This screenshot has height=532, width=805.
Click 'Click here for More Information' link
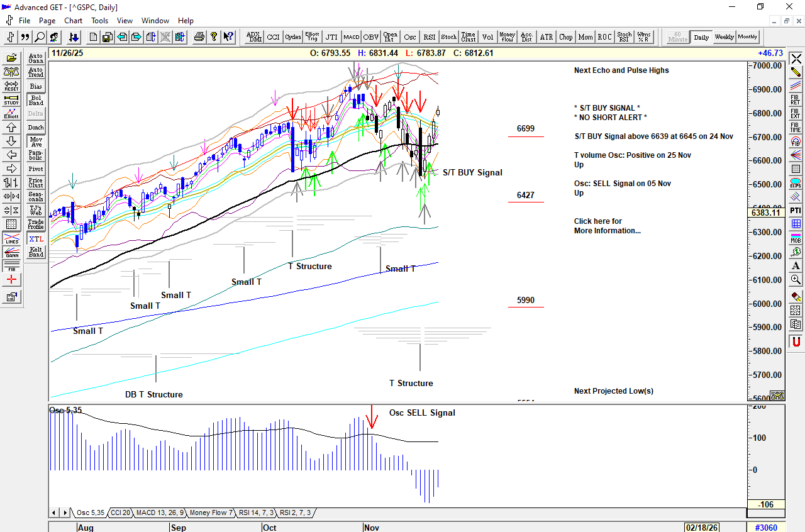[607, 226]
